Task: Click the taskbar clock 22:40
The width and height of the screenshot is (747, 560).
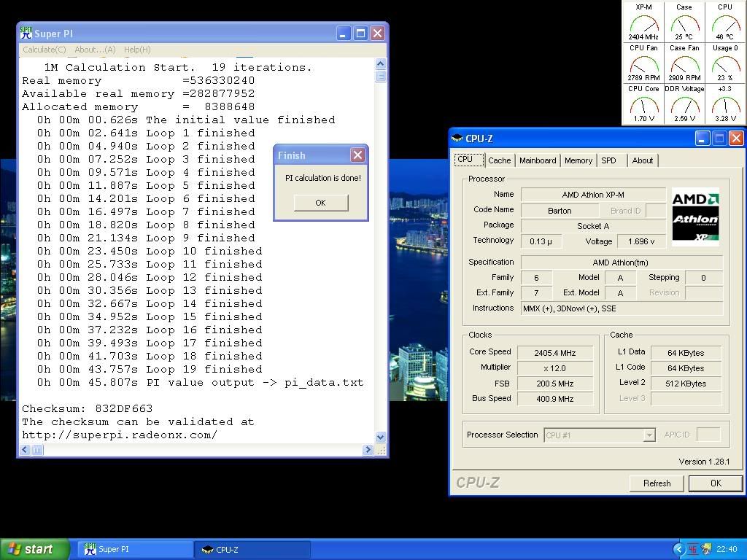Action: 727,550
